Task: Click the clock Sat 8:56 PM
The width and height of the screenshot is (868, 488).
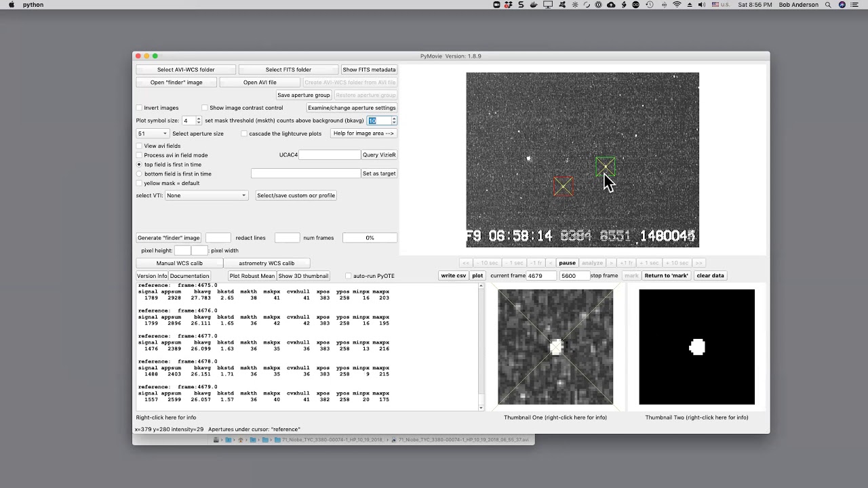Action: point(755,5)
